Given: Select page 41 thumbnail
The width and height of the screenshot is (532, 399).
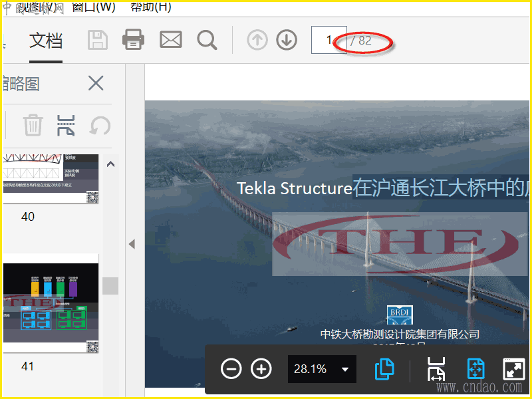Looking at the screenshot, I should [x=51, y=303].
